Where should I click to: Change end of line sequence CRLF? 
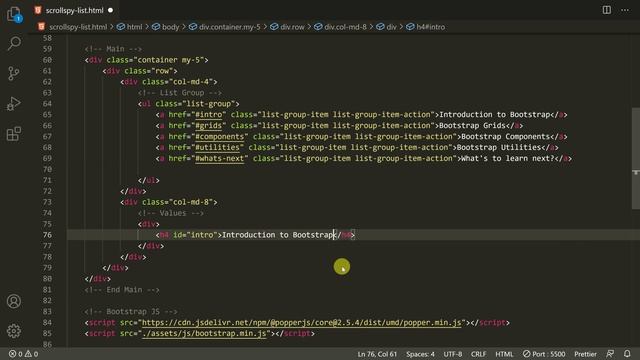(x=478, y=354)
